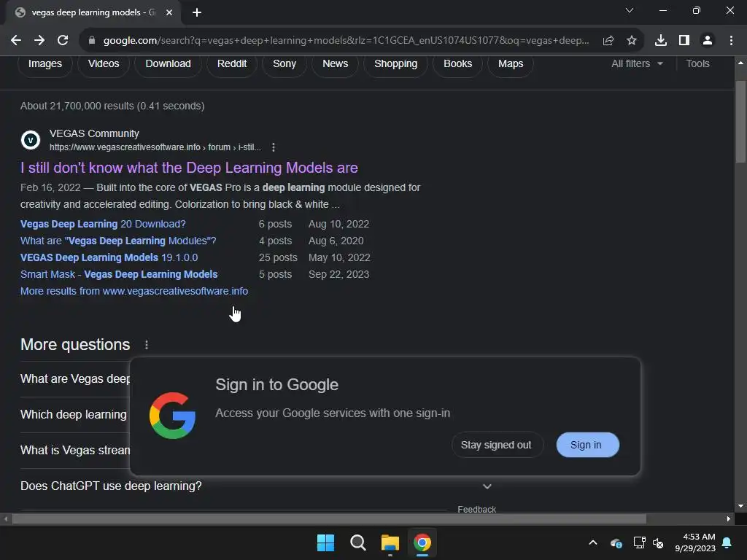
Task: Click the address bar URL
Action: point(347,41)
